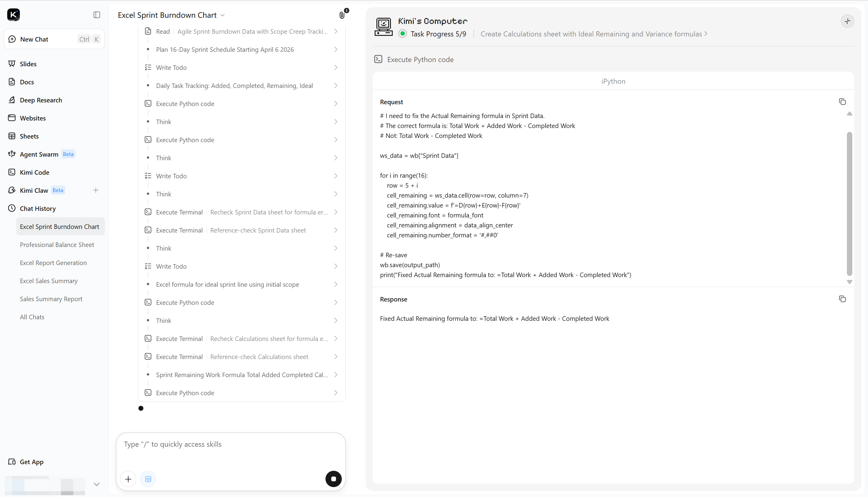Toggle the Sheets skill icon in input box
868x497 pixels.
[148, 479]
